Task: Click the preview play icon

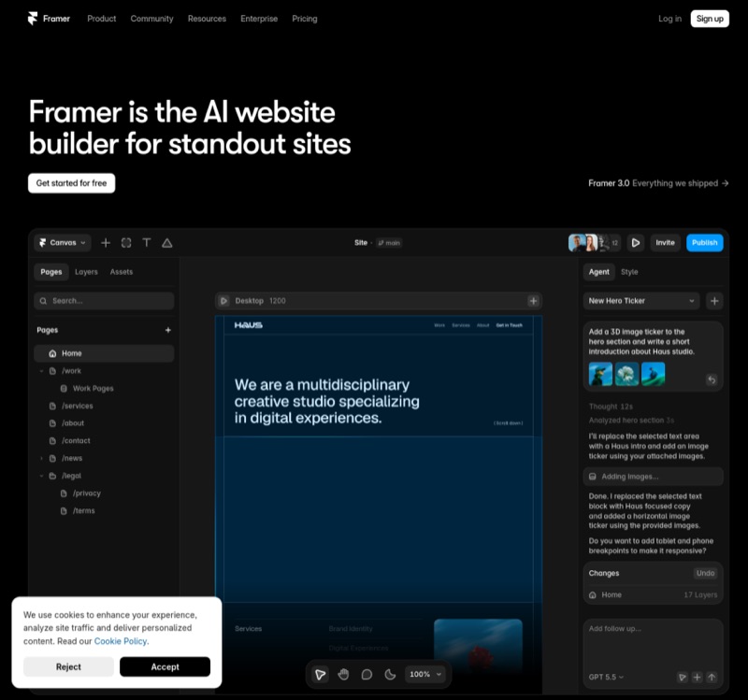Action: coord(636,243)
